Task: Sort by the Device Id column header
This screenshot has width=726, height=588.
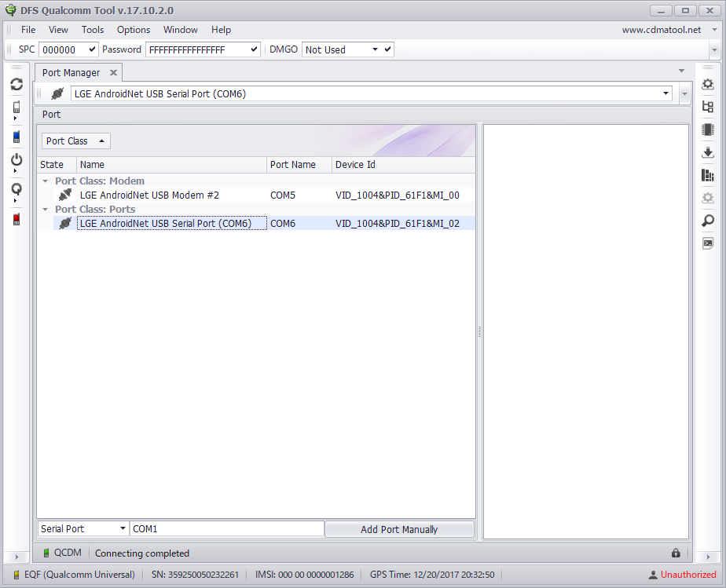Action: coord(403,165)
